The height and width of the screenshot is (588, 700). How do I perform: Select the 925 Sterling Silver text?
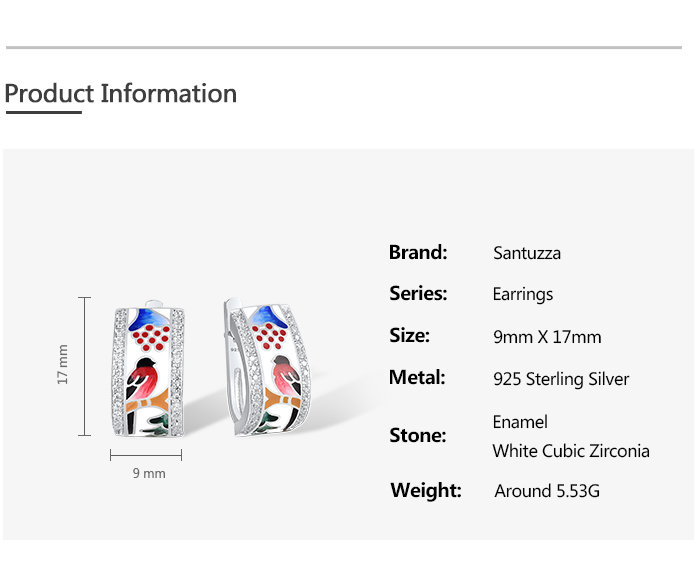tap(561, 379)
